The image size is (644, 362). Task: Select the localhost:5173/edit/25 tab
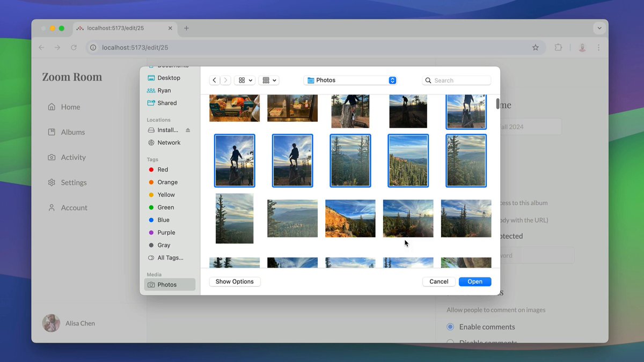pyautogui.click(x=125, y=28)
